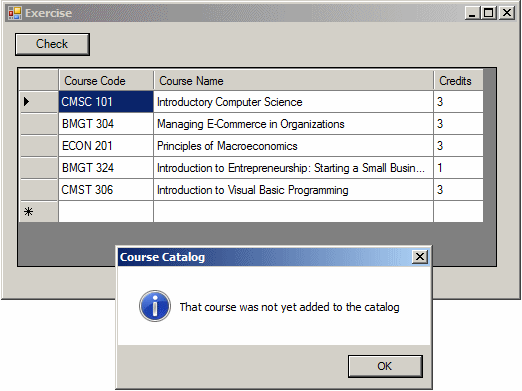Select the BMGT 304 cell
This screenshot has width=522, height=391.
pos(106,124)
